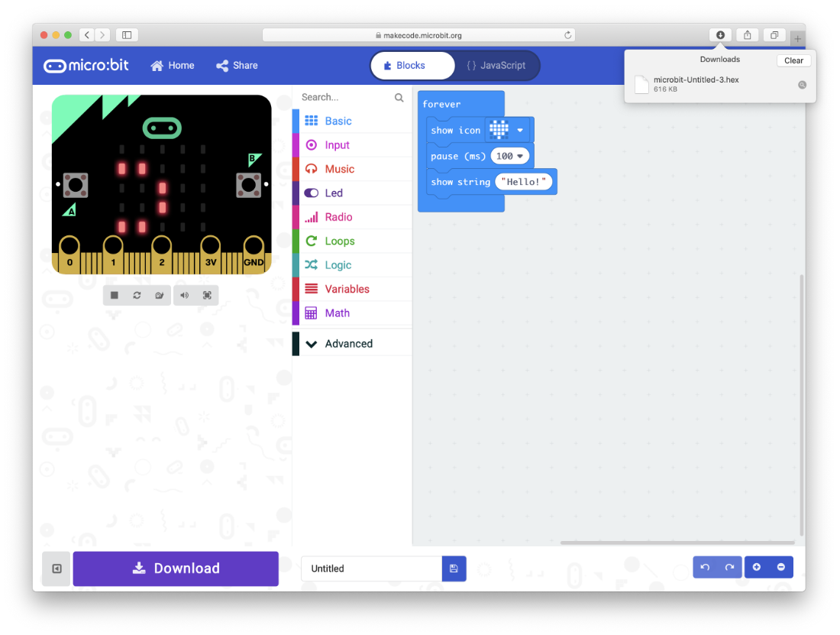Clear the Downloads list
840x635 pixels.
click(x=793, y=60)
